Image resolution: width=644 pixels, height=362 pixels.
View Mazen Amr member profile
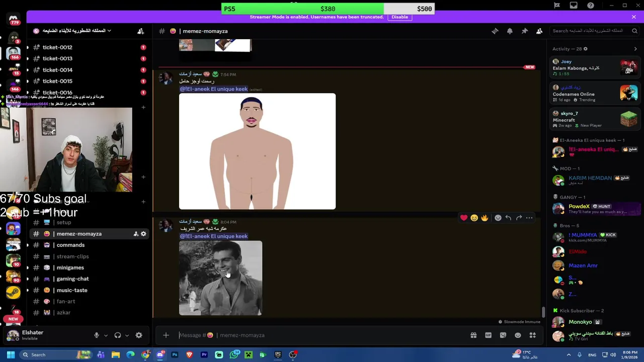[x=595, y=265]
